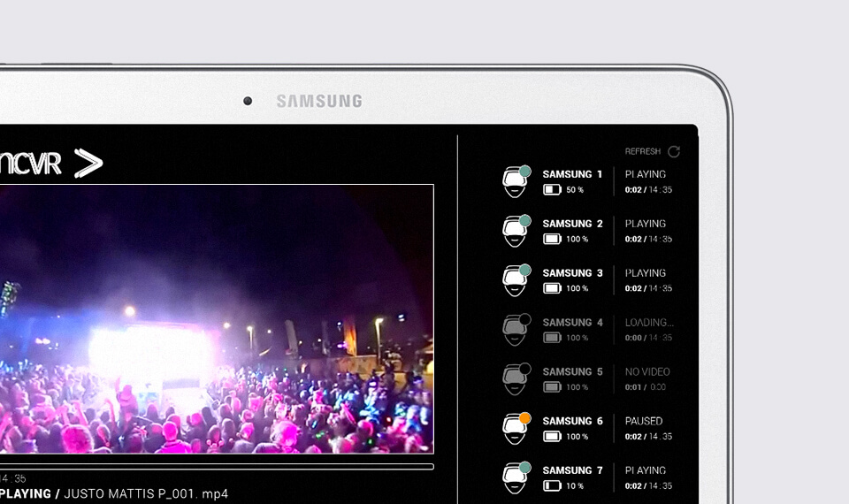
Task: Click the concert video preview thumbnail
Action: [217, 318]
